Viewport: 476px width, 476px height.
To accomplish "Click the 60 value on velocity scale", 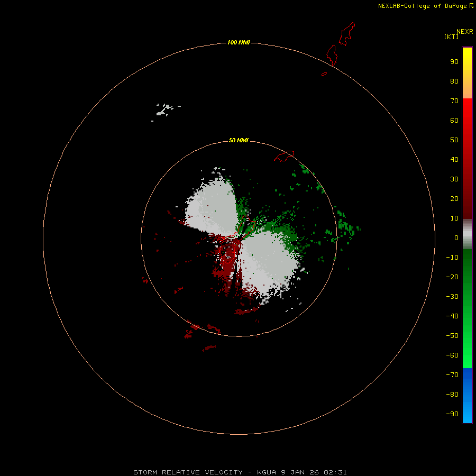I will tap(454, 121).
